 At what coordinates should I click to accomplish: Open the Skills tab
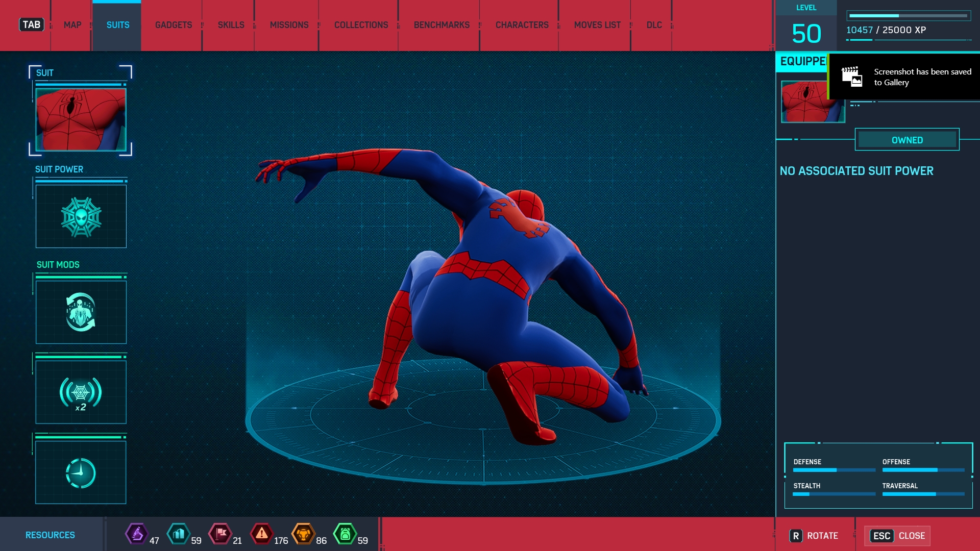(x=231, y=25)
